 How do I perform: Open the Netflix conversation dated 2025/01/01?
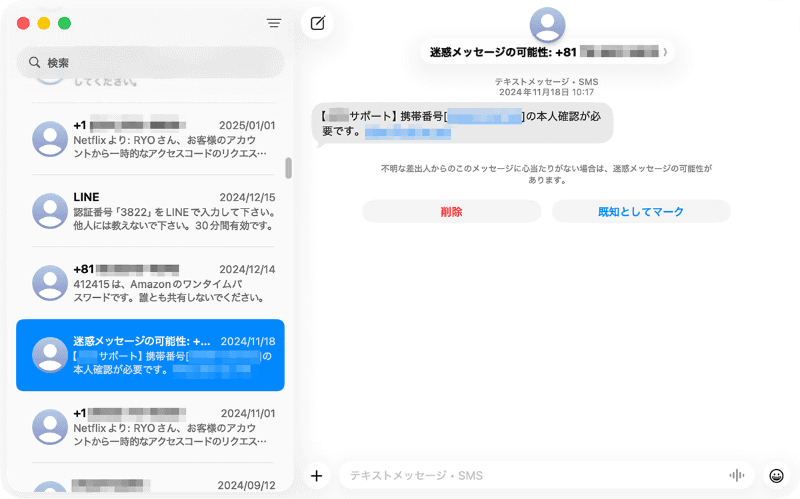[x=151, y=139]
